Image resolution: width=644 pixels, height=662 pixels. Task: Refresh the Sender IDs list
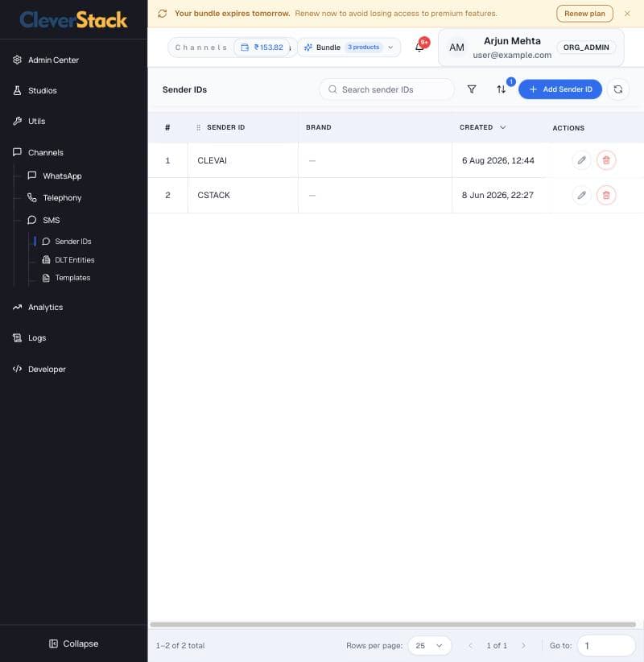click(x=617, y=89)
